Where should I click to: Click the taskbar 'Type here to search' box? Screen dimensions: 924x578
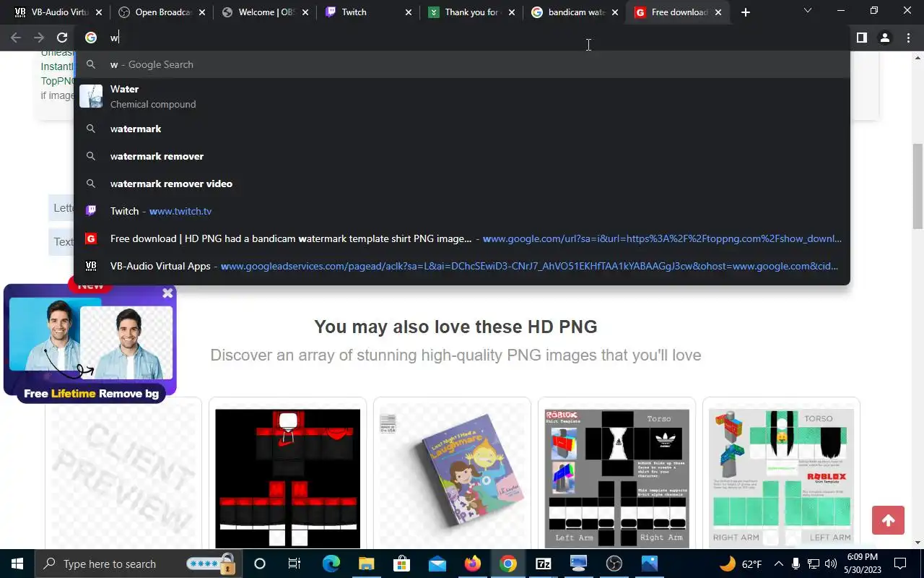tap(137, 564)
